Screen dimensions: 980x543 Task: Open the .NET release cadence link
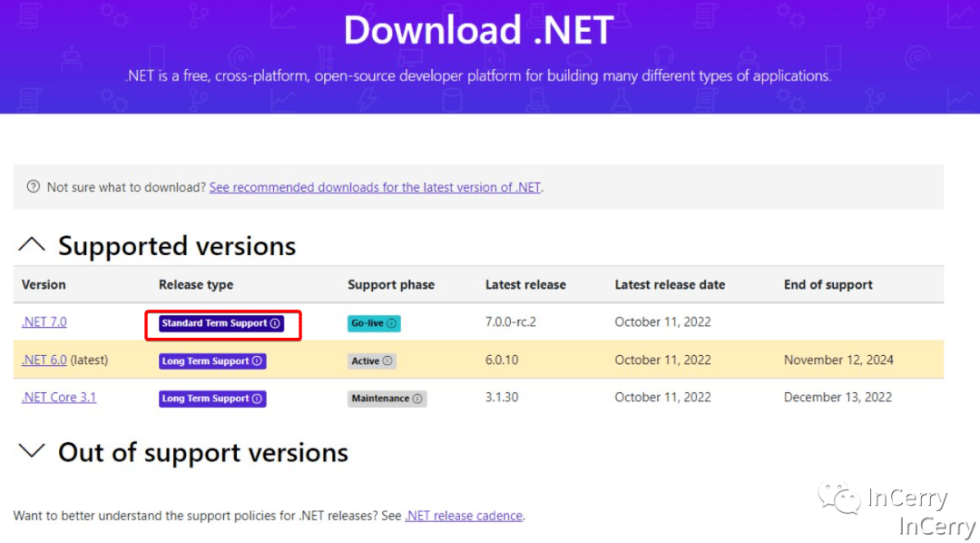pyautogui.click(x=464, y=516)
